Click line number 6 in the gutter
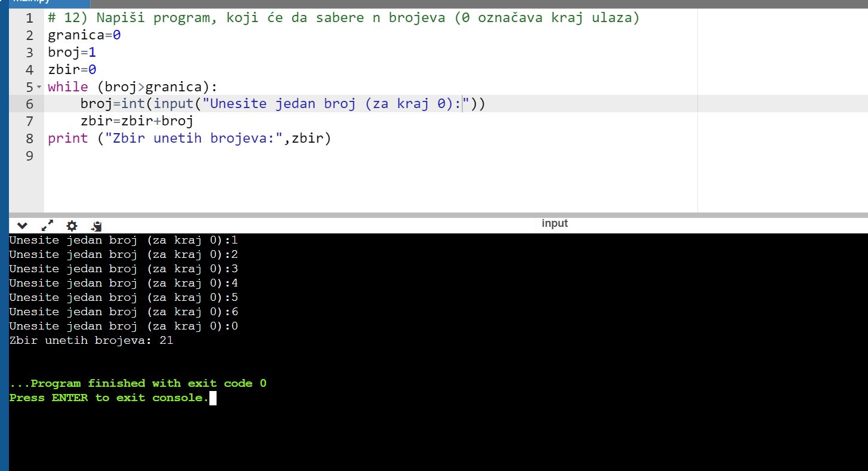 (x=29, y=104)
